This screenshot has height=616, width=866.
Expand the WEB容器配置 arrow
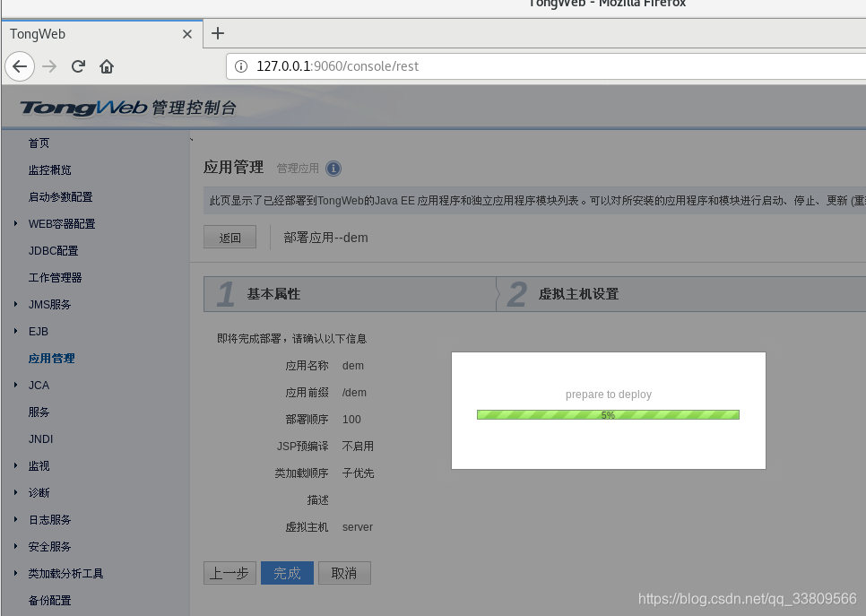15,223
